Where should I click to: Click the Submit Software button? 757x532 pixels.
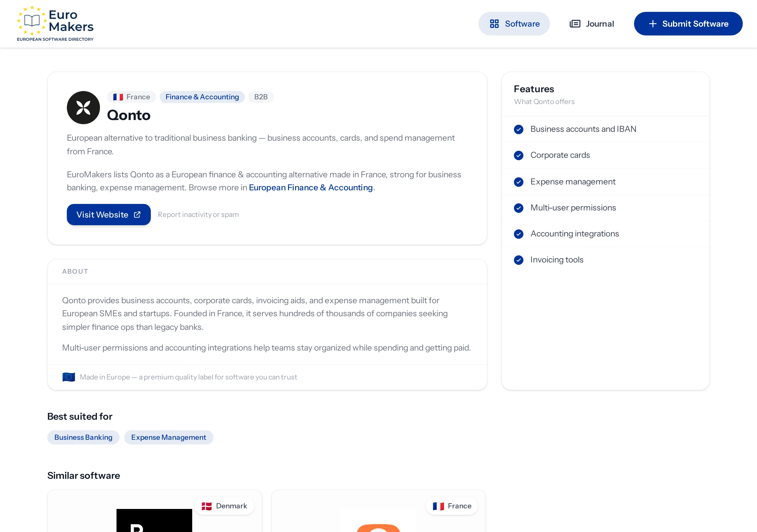tap(688, 24)
